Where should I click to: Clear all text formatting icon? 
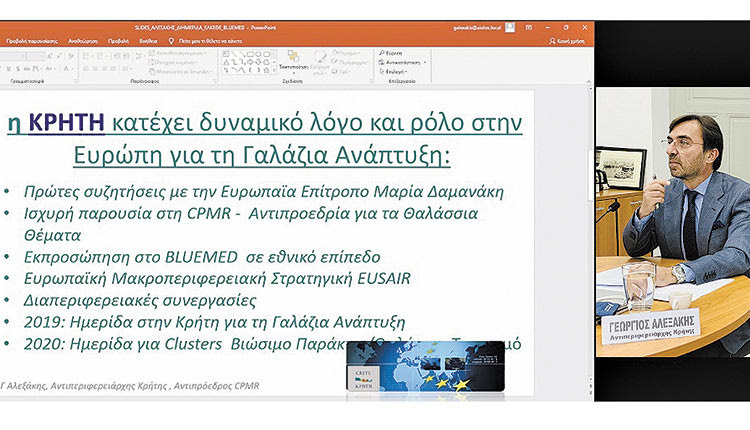click(70, 56)
